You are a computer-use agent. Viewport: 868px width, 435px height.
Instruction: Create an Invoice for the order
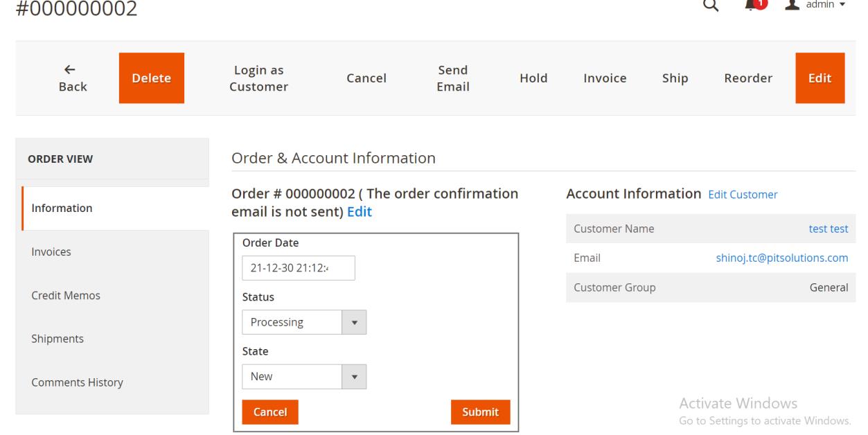tap(605, 78)
